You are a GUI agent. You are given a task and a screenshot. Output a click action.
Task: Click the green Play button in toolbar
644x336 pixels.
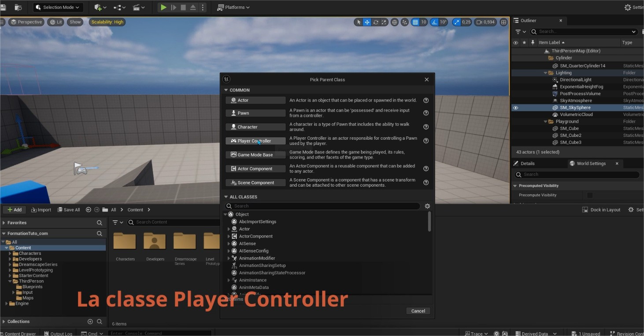pyautogui.click(x=163, y=7)
